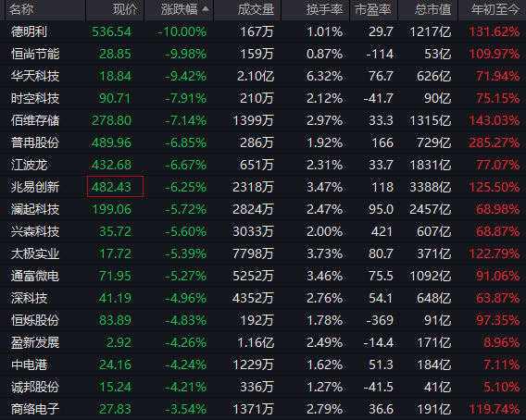Click the 总市值 column header
526x420 pixels.
pyautogui.click(x=432, y=10)
